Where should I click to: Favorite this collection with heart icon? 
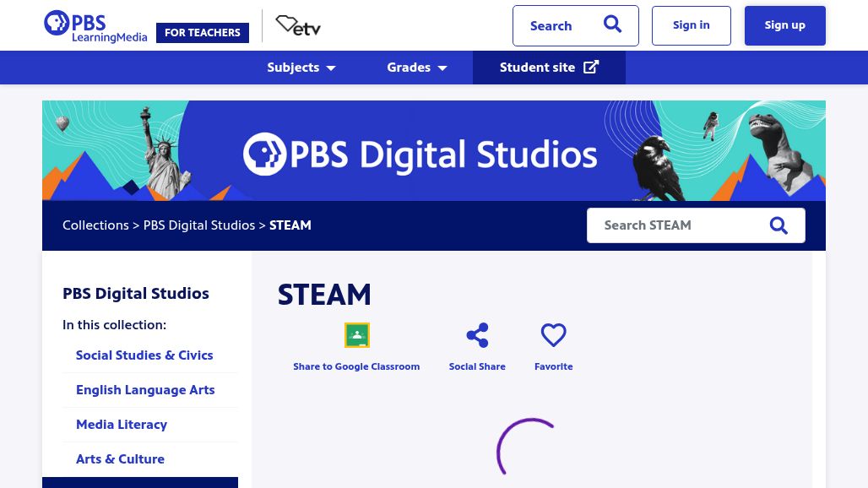point(553,335)
